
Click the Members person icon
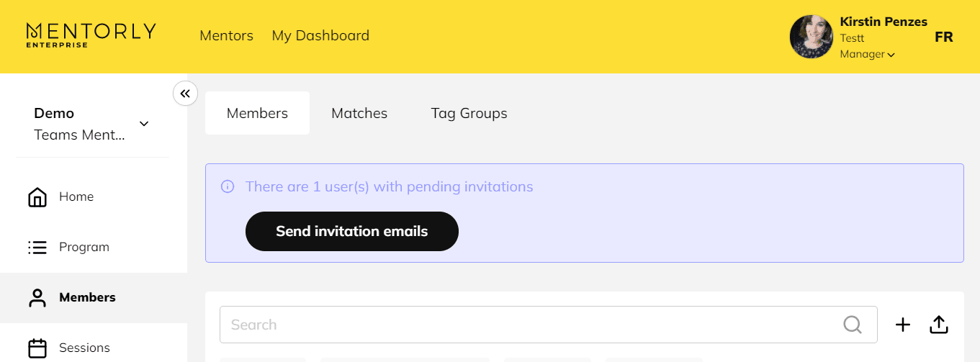click(37, 298)
